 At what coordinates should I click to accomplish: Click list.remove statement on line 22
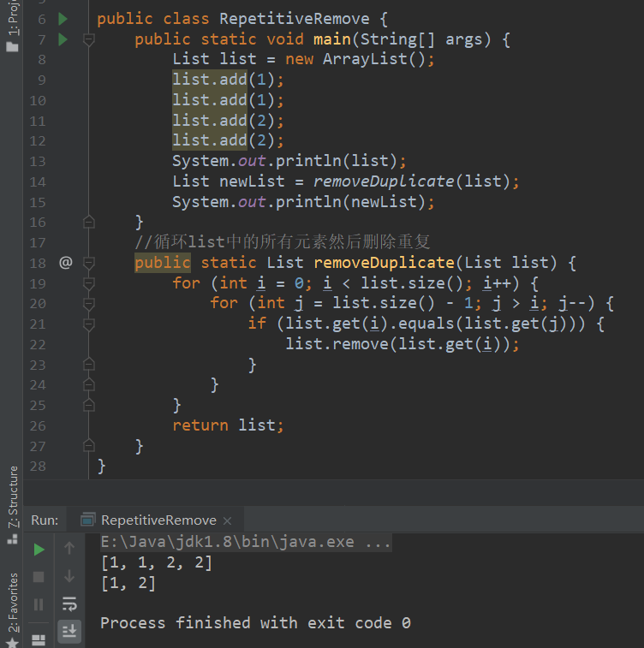tap(402, 344)
